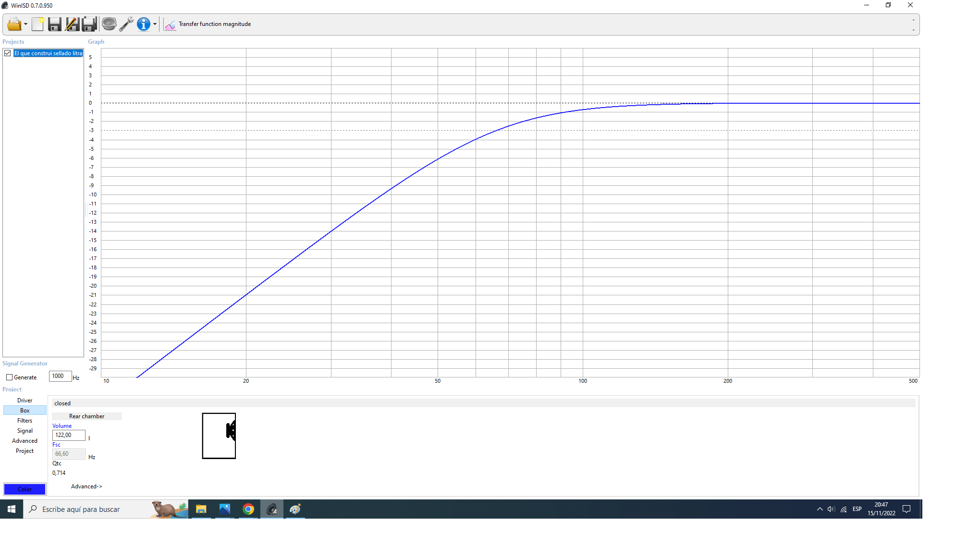Click the Fsc label link

[x=56, y=445]
